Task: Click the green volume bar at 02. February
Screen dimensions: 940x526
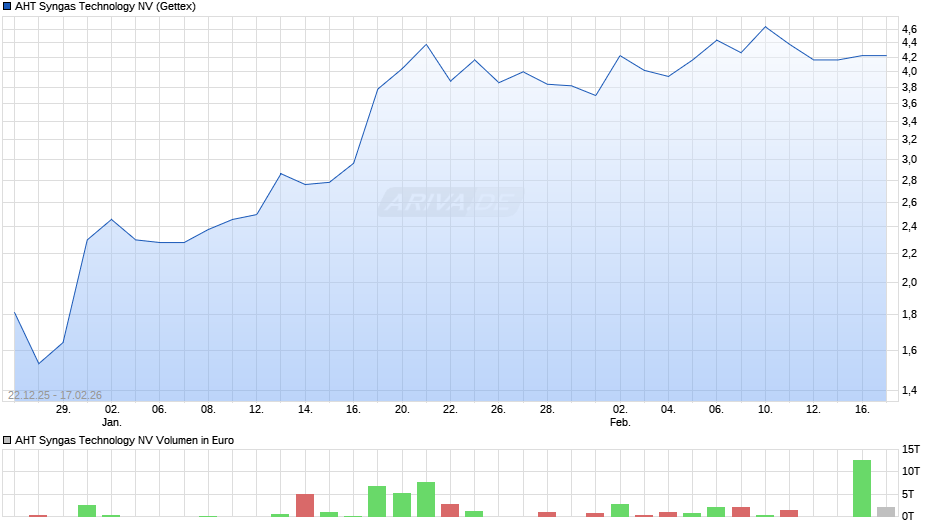Action: tap(620, 510)
